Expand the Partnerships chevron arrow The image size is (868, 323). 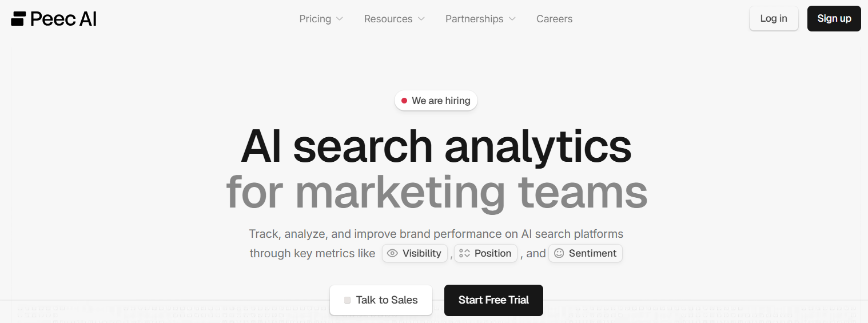[512, 19]
